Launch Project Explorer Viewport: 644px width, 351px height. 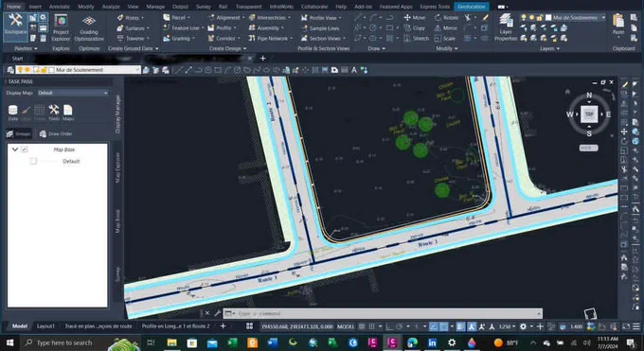[61, 28]
